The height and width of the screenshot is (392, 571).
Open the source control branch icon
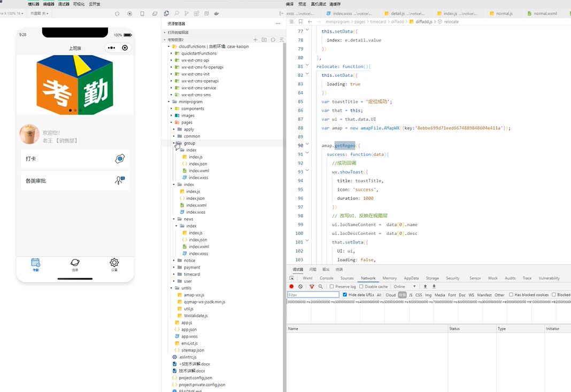pyautogui.click(x=187, y=13)
